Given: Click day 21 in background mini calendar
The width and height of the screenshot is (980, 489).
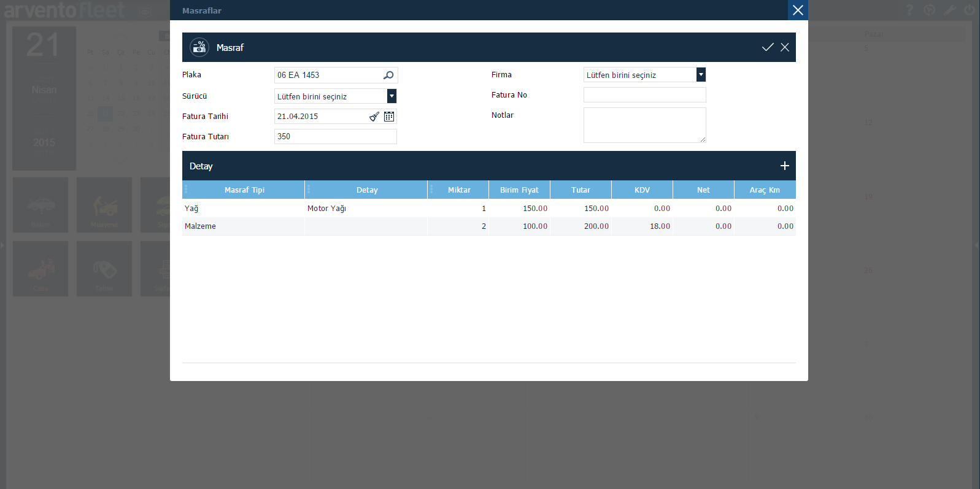Looking at the screenshot, I should (x=106, y=114).
